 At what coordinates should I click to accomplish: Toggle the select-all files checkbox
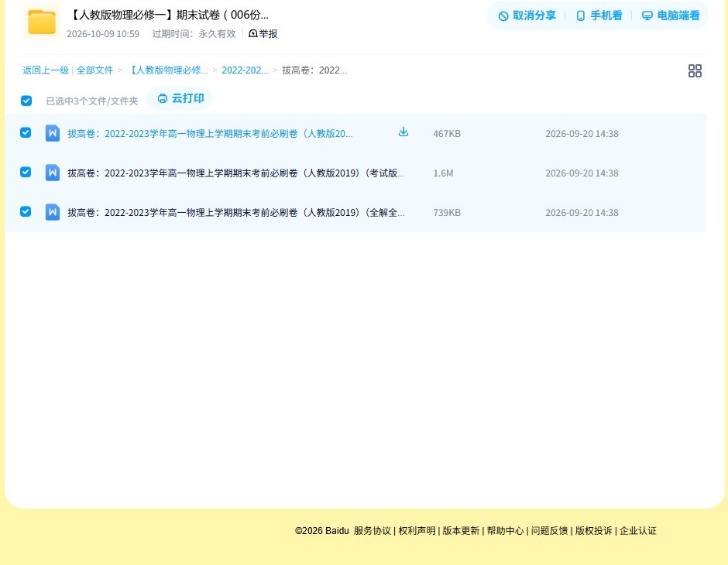26,101
